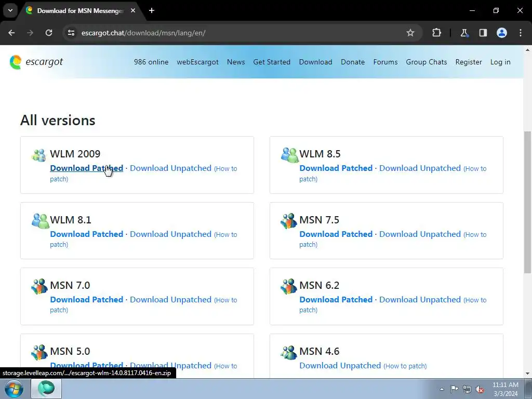
Task: Click the WLM 8.1 messenger icon
Action: pyautogui.click(x=41, y=220)
